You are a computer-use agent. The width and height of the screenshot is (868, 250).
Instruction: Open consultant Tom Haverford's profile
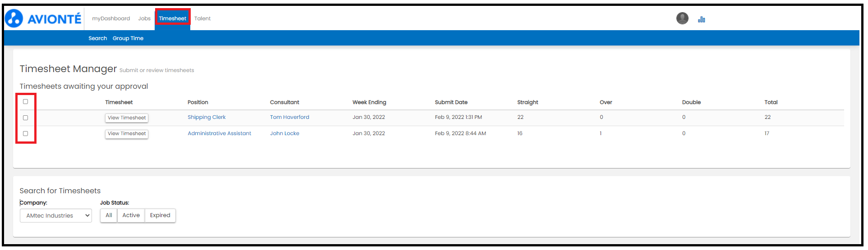pyautogui.click(x=289, y=117)
